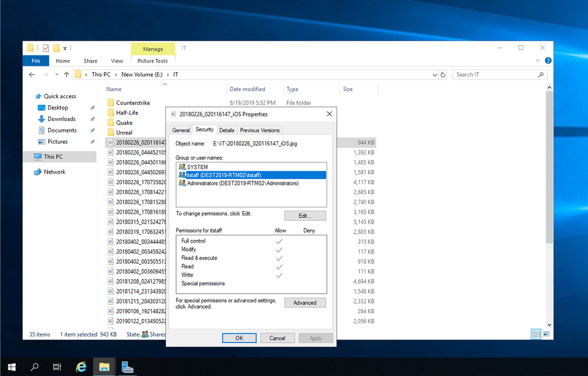Click the vertical scrollbar thumb in file list

click(549, 167)
